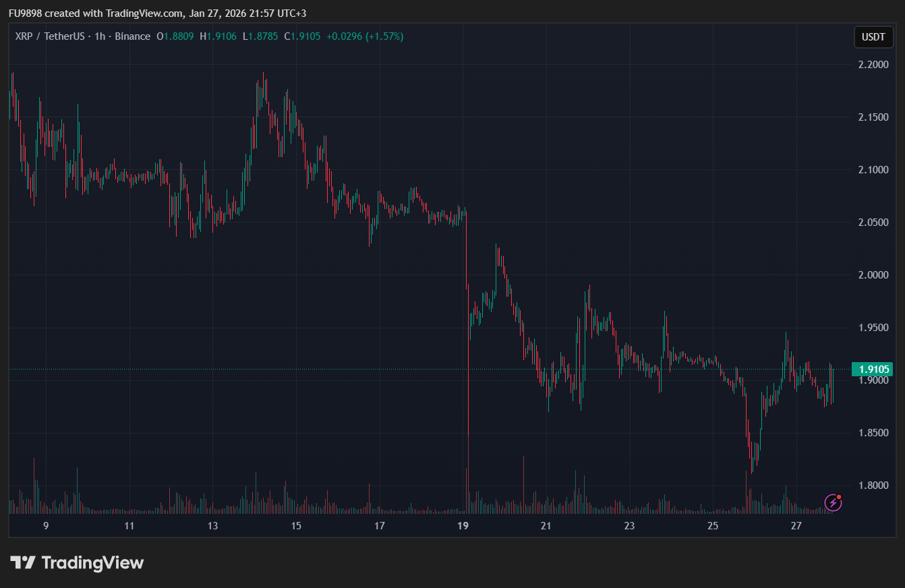Click the O1.8809 open value
This screenshot has height=588, width=905.
174,37
